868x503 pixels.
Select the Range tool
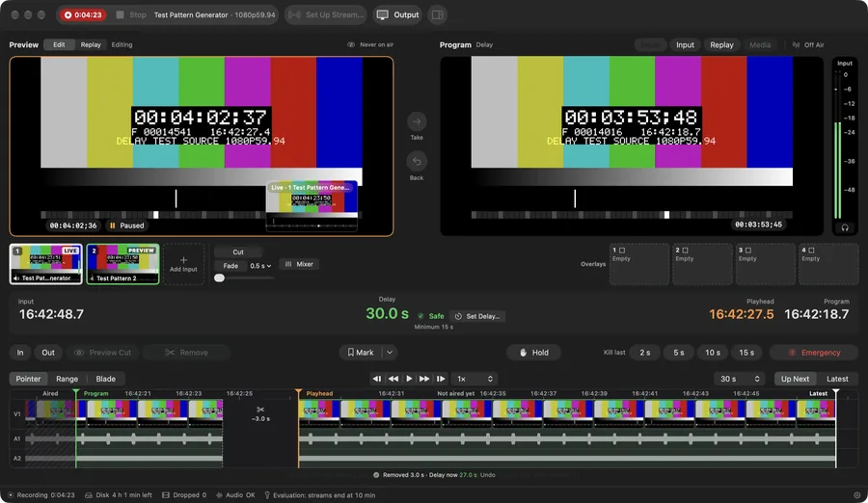[x=67, y=379]
